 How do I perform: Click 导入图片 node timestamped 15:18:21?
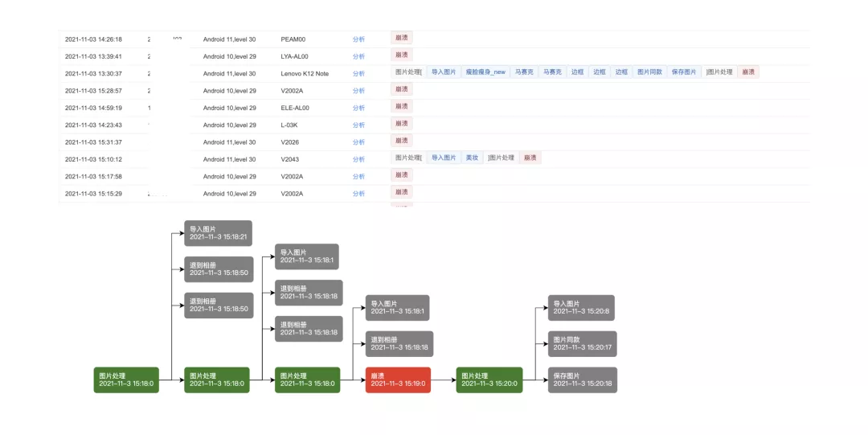(x=218, y=233)
